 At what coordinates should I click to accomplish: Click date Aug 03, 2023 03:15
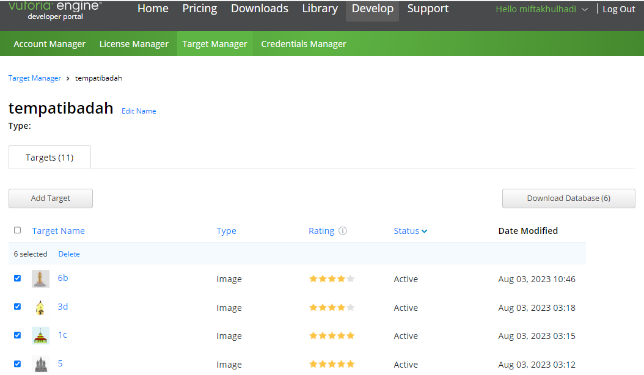click(x=537, y=336)
